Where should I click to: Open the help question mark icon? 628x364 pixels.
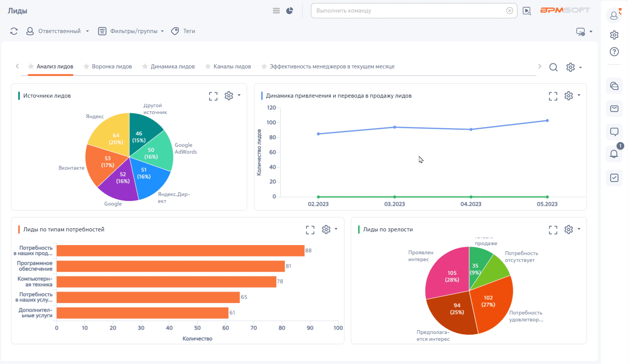[x=614, y=52]
